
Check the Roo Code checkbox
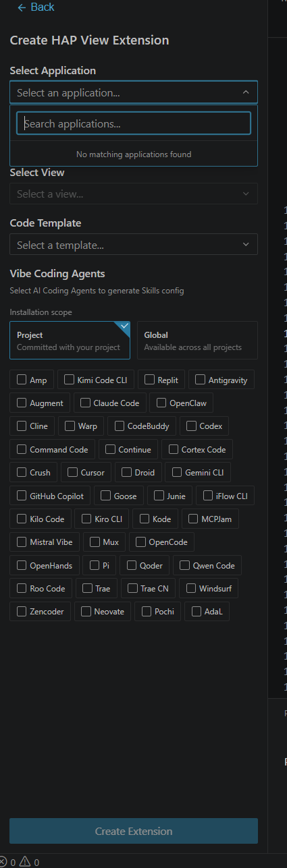pyautogui.click(x=22, y=588)
